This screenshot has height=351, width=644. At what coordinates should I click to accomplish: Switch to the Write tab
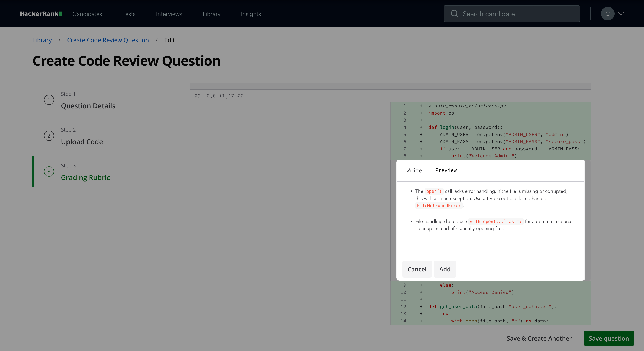(414, 170)
